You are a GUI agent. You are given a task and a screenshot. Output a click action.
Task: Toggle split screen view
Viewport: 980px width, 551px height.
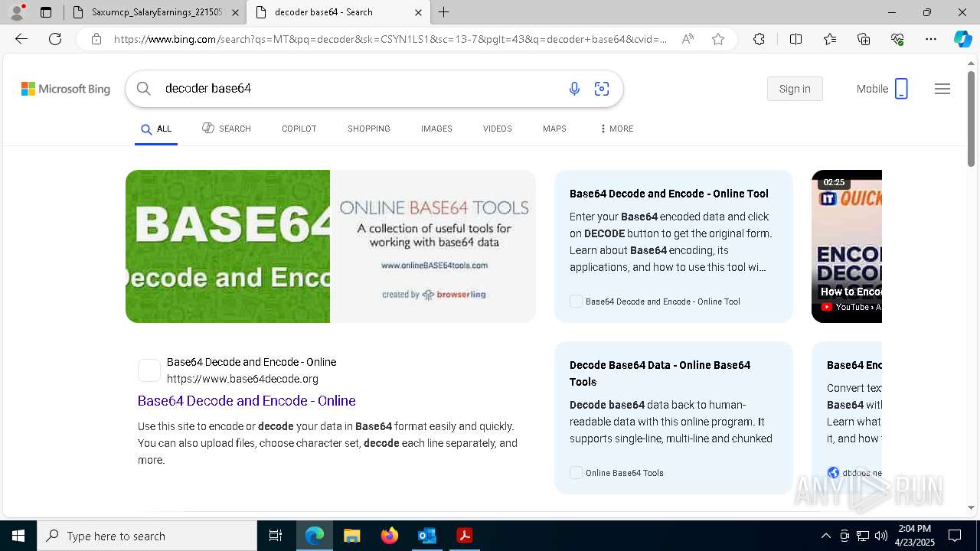795,39
